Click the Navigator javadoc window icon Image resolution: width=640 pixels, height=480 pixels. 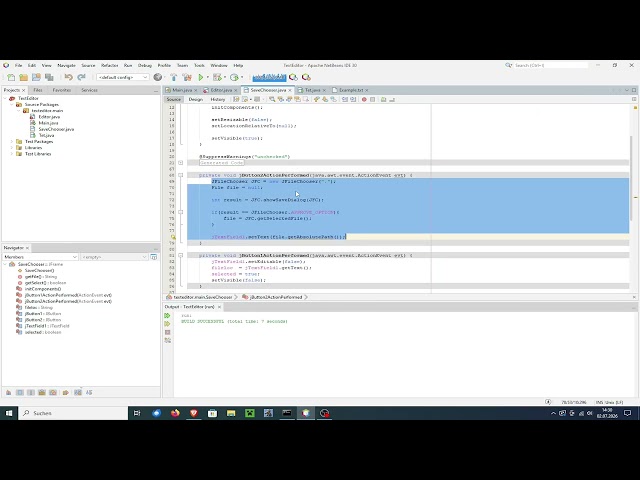(153, 257)
